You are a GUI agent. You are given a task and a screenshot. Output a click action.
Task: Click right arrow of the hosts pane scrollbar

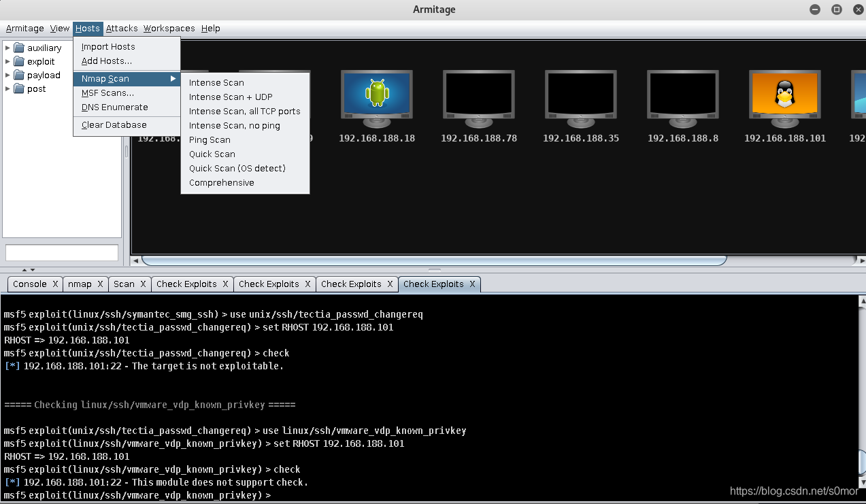tap(861, 261)
